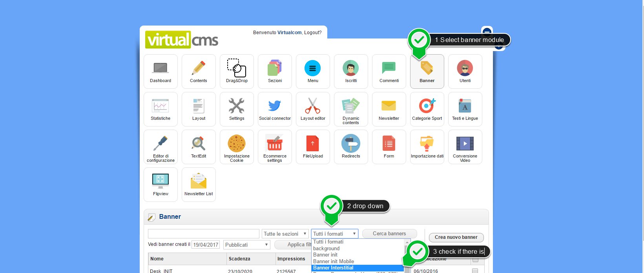Image resolution: width=644 pixels, height=273 pixels.
Task: Tick the checkbox in the Desk_INIT row
Action: point(475,271)
